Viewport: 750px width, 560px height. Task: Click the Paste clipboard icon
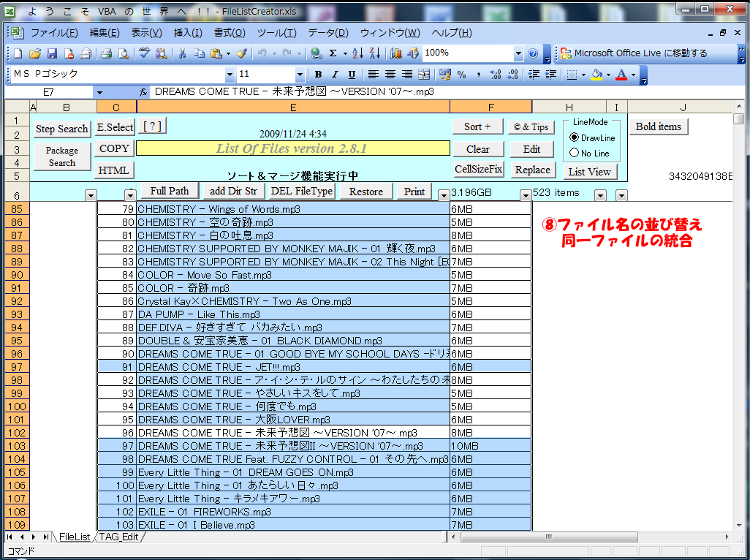(x=216, y=53)
